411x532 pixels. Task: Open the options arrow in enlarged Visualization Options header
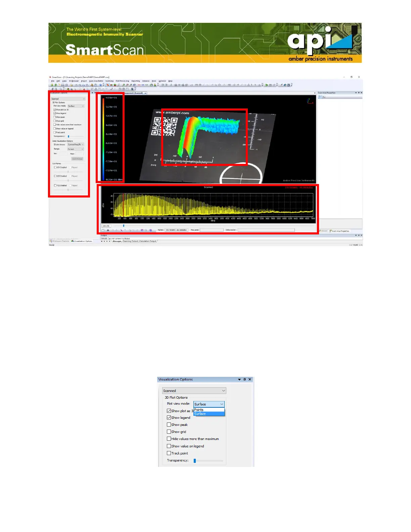(239, 379)
